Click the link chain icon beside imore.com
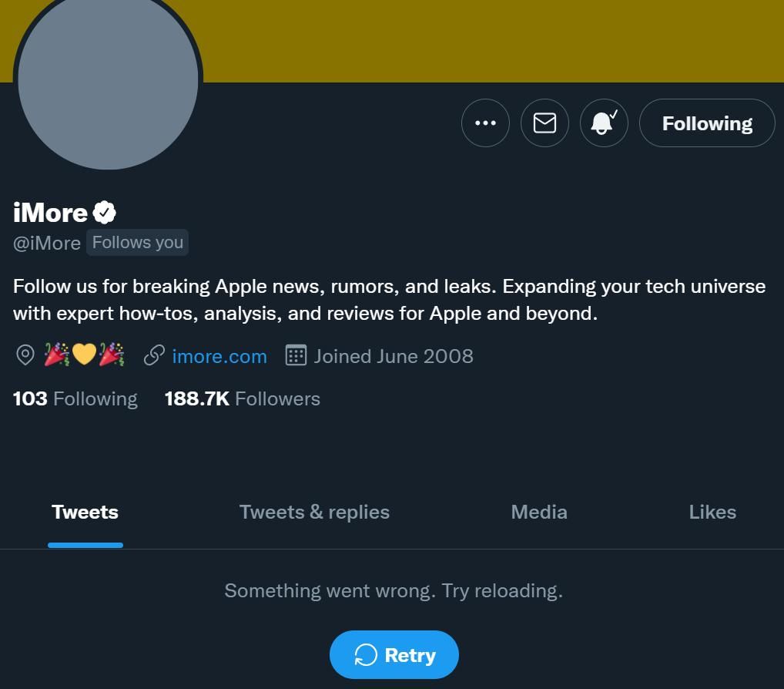This screenshot has height=689, width=784. [x=154, y=355]
